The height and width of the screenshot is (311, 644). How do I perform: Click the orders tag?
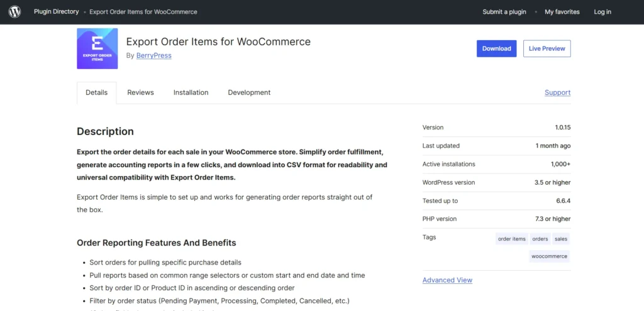(x=540, y=239)
